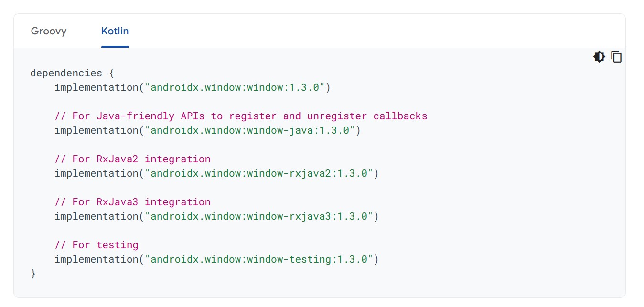Click 'implementation' on the window-rxjava2 line
Screen dimensions: 644x307
point(97,173)
